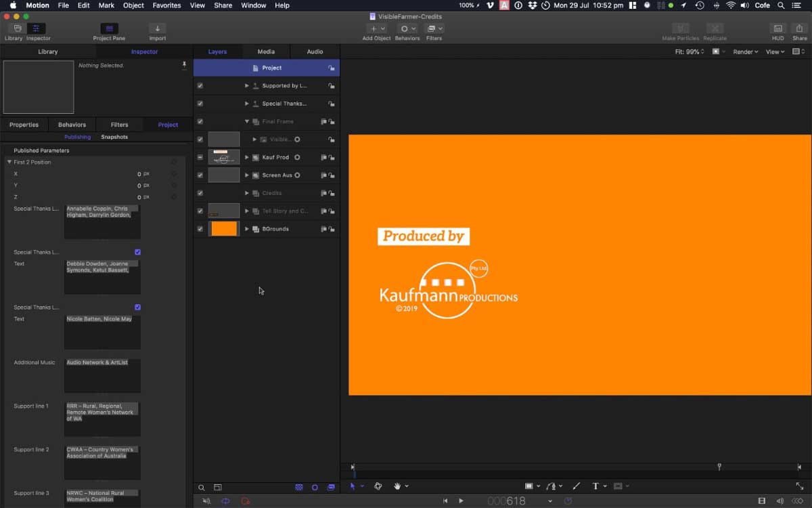The image size is (812, 508).
Task: Open the View dropdown above the canvas
Action: pyautogui.click(x=775, y=51)
